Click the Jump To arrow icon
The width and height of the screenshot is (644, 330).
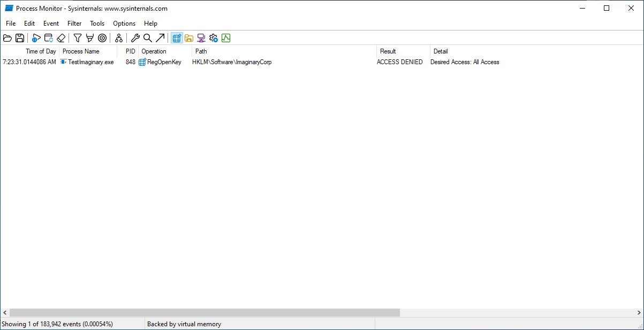(160, 38)
